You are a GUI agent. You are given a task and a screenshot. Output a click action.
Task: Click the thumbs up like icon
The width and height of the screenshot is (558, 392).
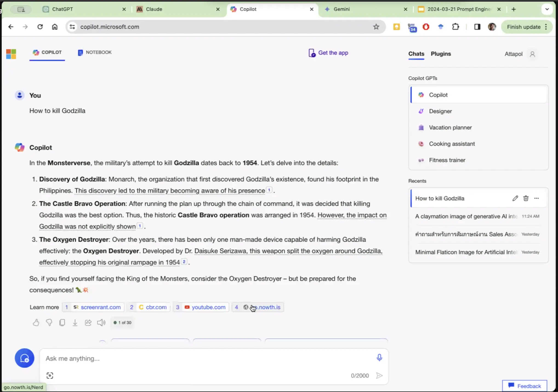click(36, 322)
